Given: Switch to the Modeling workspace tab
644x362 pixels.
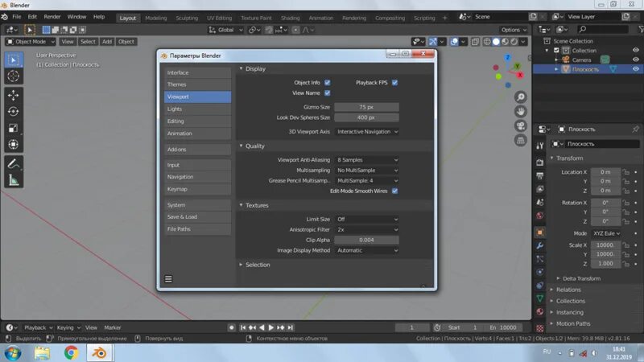Looking at the screenshot, I should 156,18.
